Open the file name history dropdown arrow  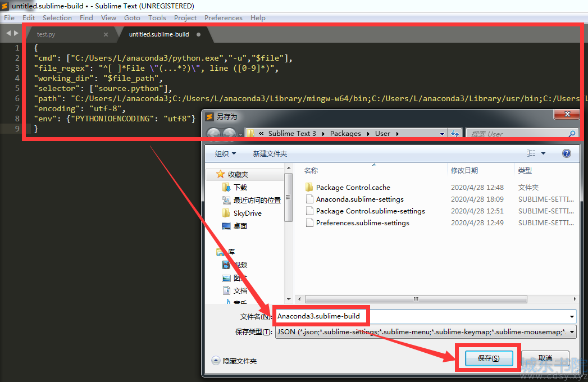pos(572,316)
